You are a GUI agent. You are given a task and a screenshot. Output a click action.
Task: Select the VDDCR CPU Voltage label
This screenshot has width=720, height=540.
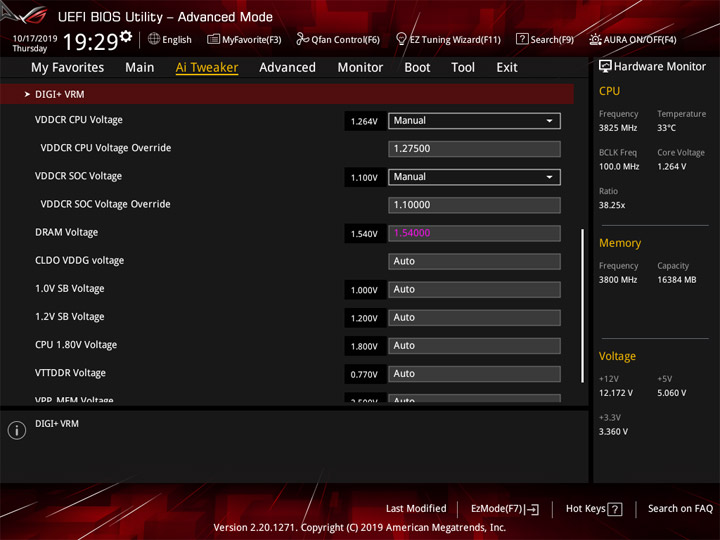[79, 120]
